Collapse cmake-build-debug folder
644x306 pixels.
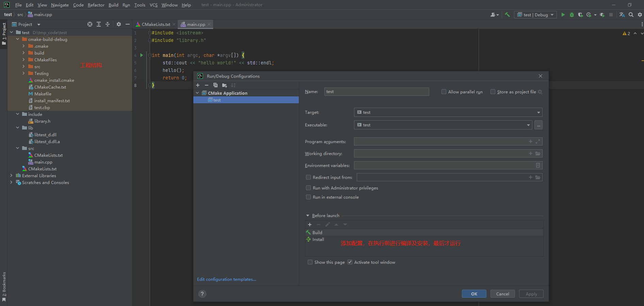click(x=18, y=39)
